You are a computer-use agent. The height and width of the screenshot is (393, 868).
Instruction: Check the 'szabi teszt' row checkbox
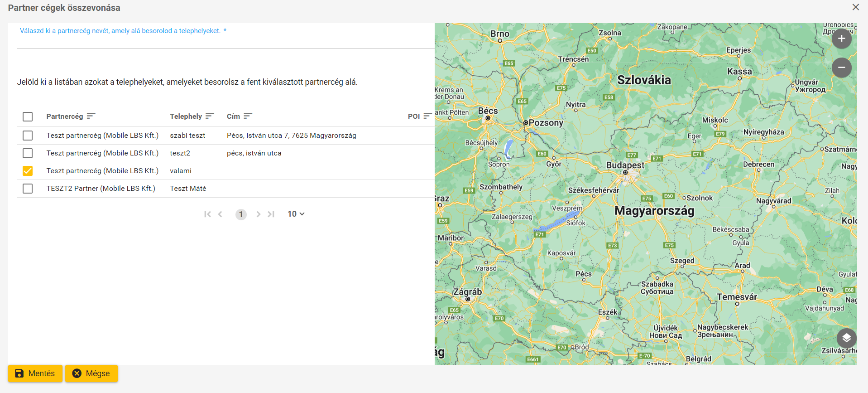point(28,136)
